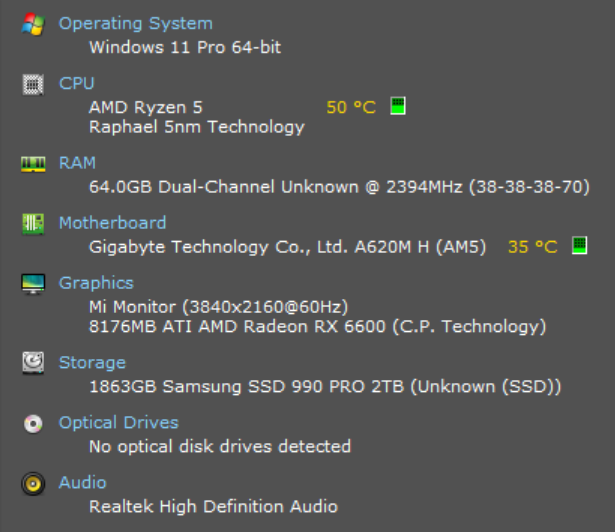Screen dimensions: 615x532
Task: Select the Graphics section heading
Action: click(x=96, y=283)
